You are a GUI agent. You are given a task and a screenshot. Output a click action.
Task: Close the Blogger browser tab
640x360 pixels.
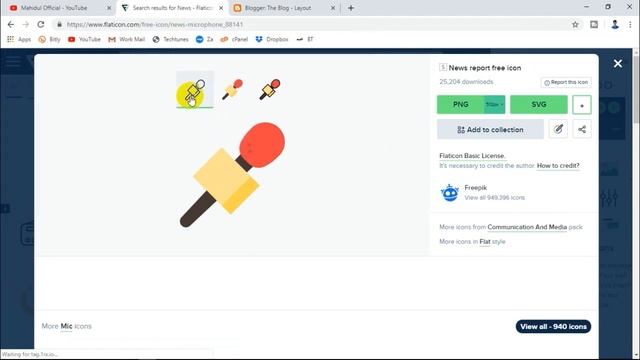333,8
